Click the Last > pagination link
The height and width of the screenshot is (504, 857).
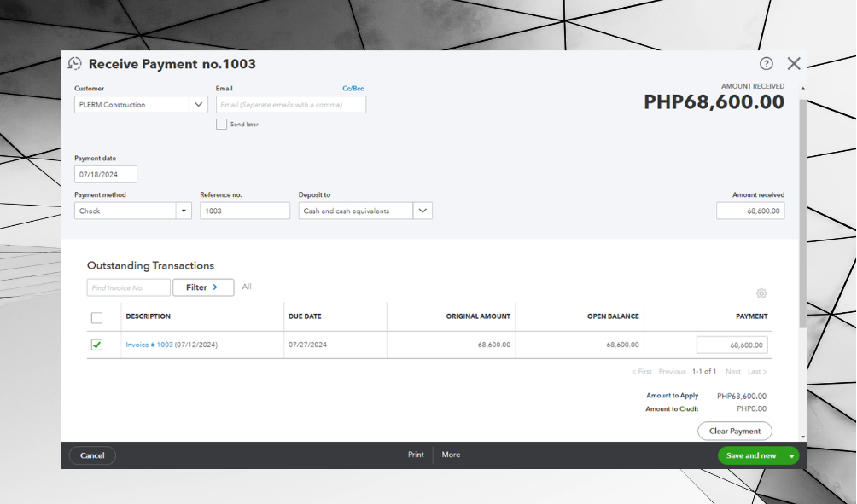point(757,371)
